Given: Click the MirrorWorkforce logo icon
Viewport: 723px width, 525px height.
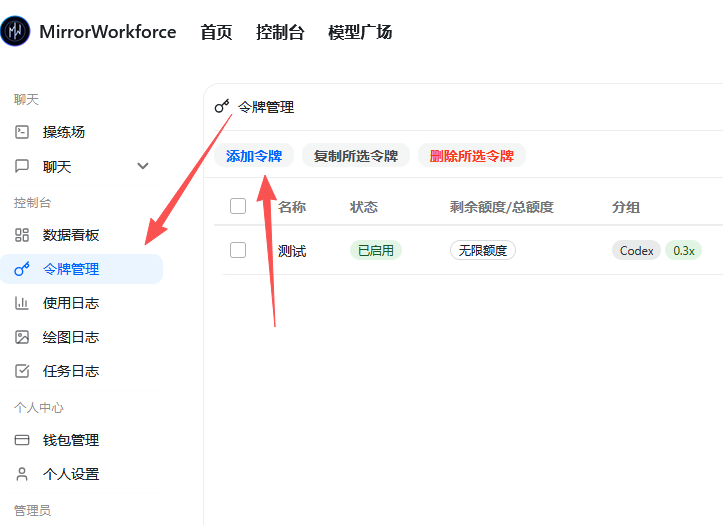Looking at the screenshot, I should tap(15, 32).
